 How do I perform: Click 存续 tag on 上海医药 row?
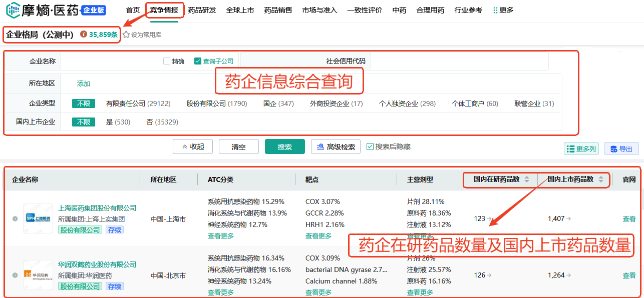click(x=115, y=229)
